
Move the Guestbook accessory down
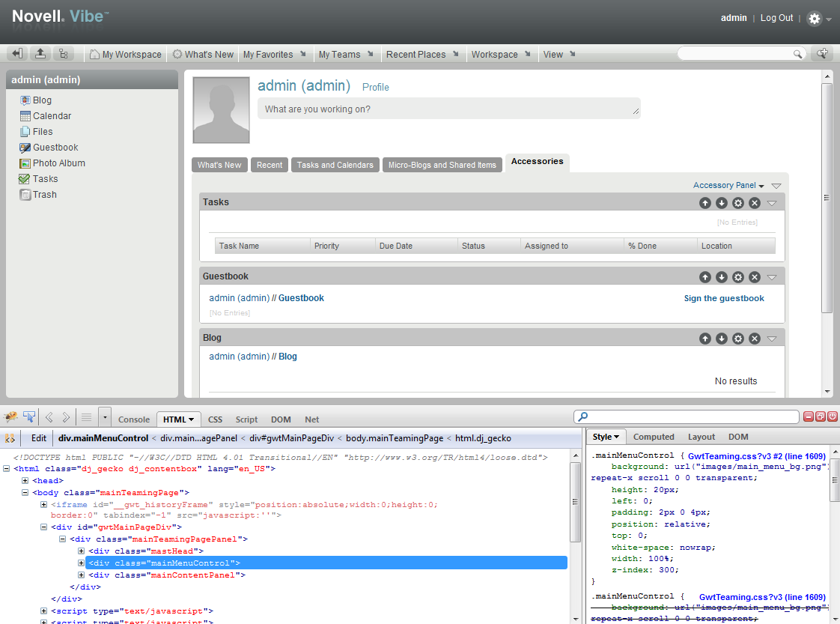[722, 277]
